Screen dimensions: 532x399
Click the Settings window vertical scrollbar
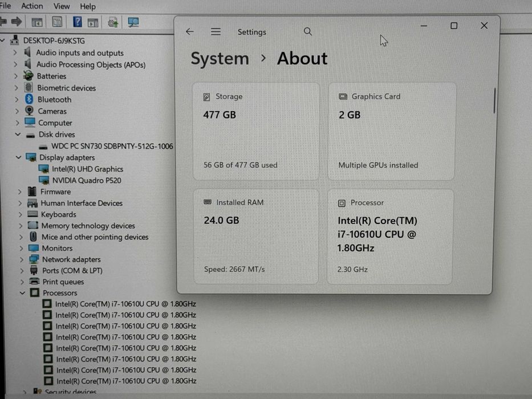pyautogui.click(x=494, y=100)
